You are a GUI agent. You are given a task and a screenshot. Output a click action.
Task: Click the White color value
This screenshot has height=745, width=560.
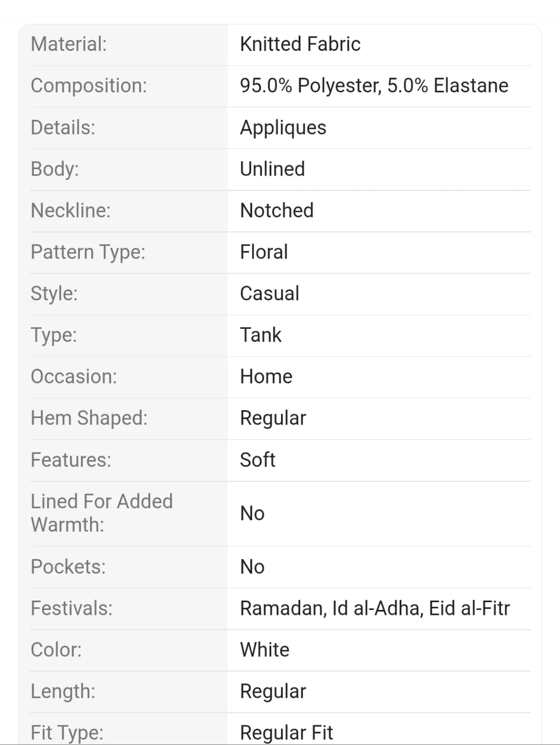[265, 650]
